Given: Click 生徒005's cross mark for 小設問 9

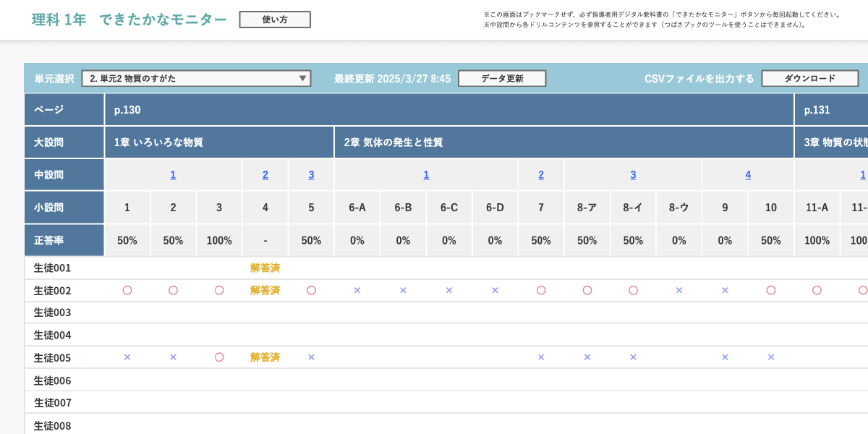Looking at the screenshot, I should (x=725, y=357).
